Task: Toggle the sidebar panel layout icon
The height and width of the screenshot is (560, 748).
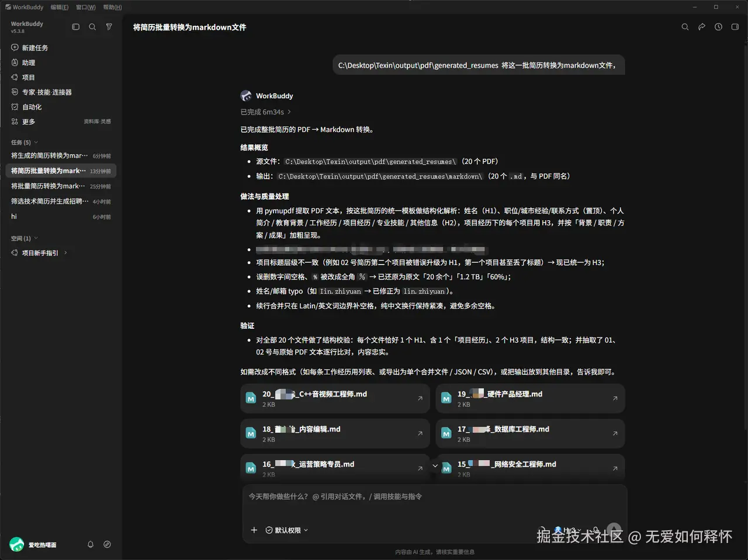Action: (75, 27)
